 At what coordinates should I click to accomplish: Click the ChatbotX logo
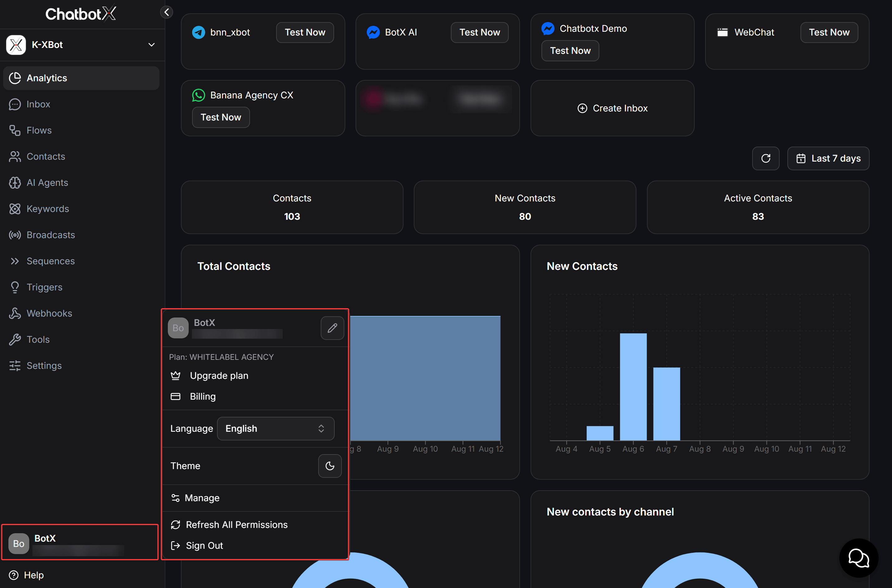click(x=81, y=14)
